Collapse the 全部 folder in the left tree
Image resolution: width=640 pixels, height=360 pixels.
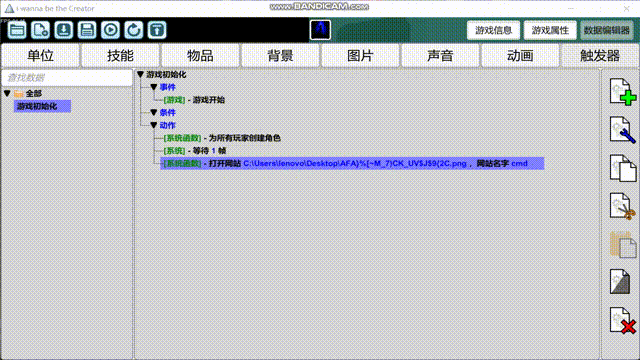tap(7, 93)
